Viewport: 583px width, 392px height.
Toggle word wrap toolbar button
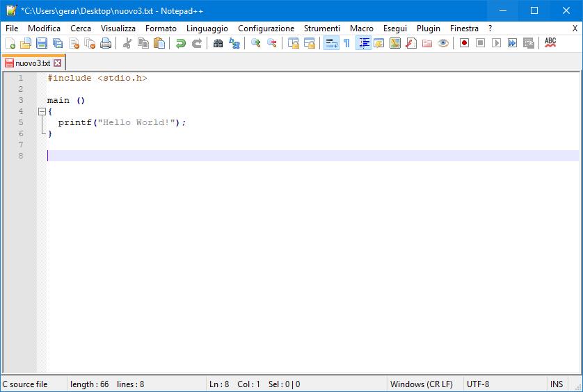click(331, 44)
